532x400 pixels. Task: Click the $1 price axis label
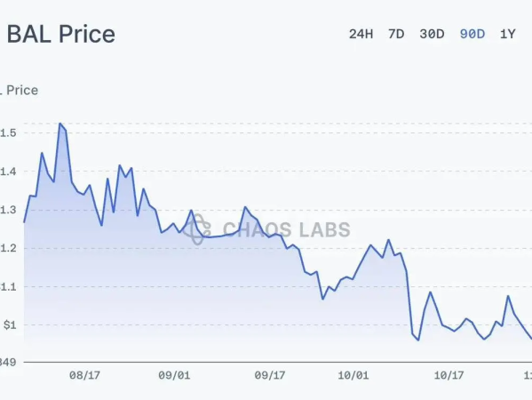tap(10, 325)
